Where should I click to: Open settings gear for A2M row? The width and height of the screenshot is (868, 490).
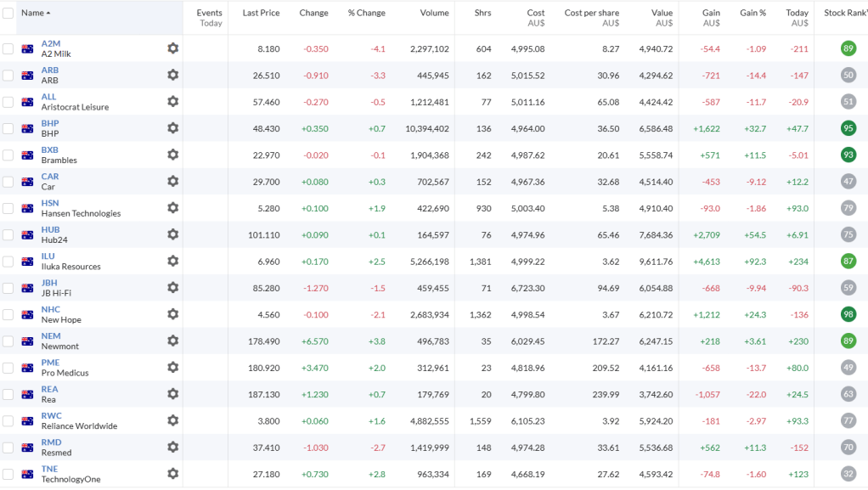(x=173, y=48)
